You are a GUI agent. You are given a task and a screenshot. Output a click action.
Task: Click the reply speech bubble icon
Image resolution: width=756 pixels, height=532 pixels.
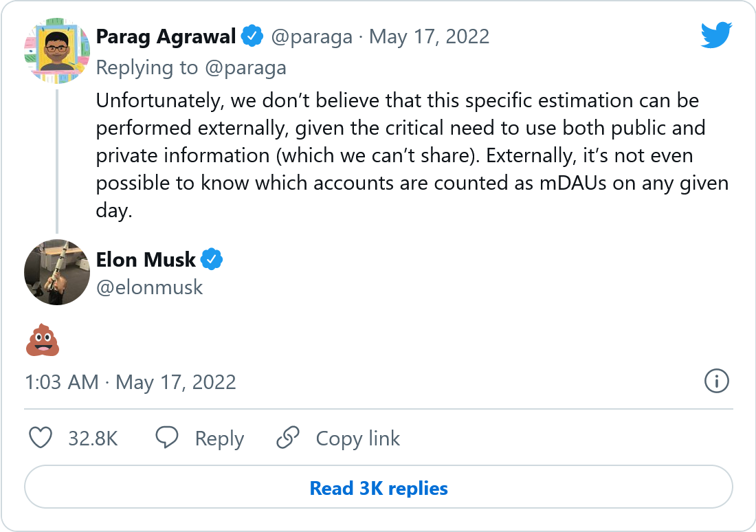tap(167, 438)
